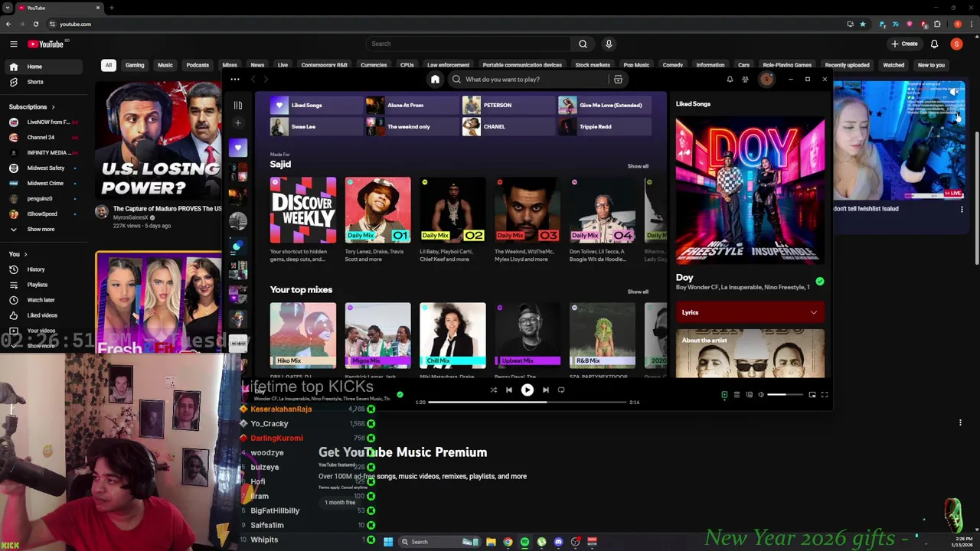Click the Spotify Home icon

pos(435,80)
